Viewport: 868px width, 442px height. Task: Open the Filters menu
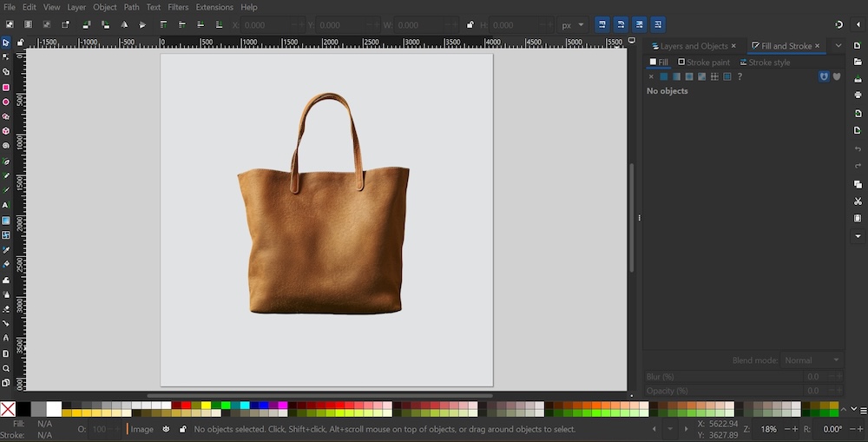pyautogui.click(x=177, y=7)
